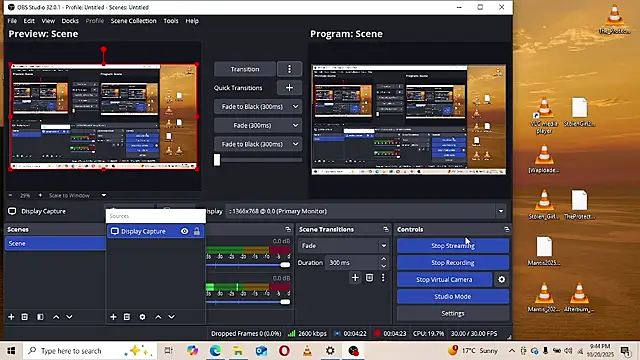This screenshot has width=640, height=360.
Task: Open the Scene Collection menu
Action: pos(133,21)
